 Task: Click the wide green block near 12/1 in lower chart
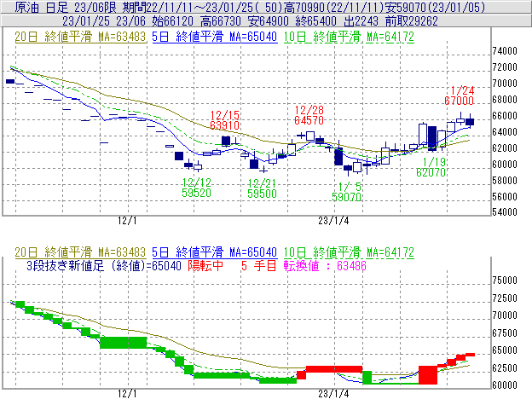click(124, 343)
